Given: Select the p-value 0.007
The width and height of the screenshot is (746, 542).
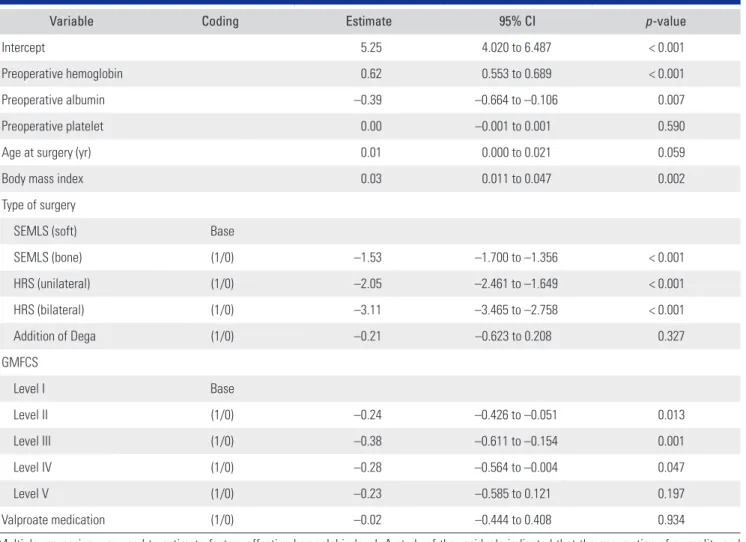Looking at the screenshot, I should click(x=671, y=100).
